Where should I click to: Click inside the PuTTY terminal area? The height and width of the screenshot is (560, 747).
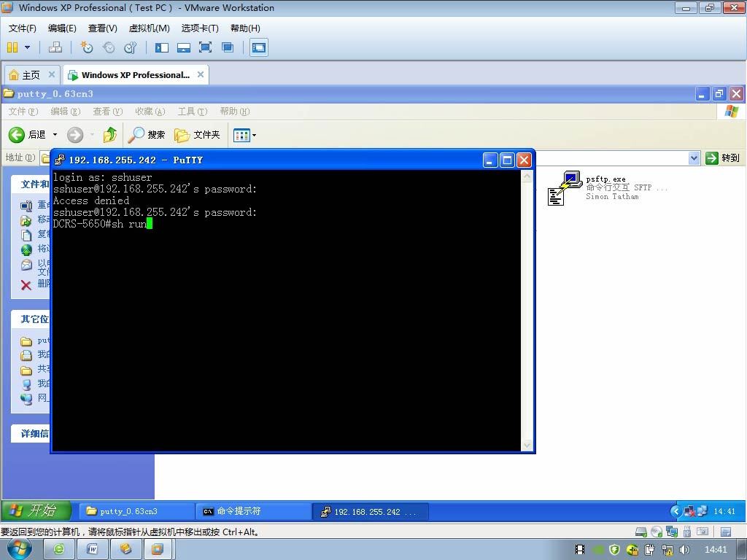pos(286,311)
